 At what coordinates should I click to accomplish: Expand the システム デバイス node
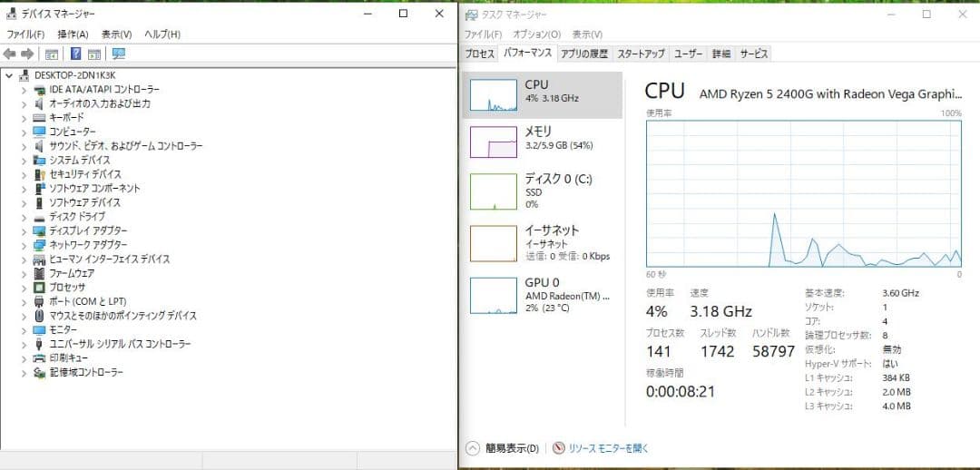[x=24, y=160]
